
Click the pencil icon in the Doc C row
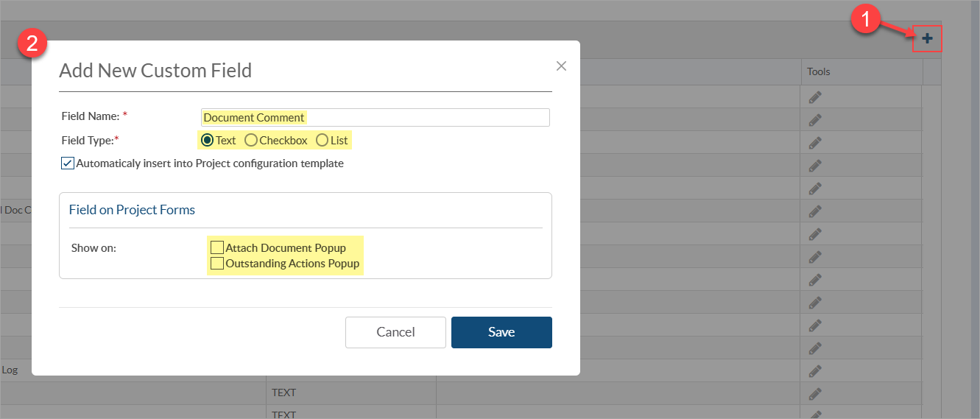pyautogui.click(x=814, y=211)
